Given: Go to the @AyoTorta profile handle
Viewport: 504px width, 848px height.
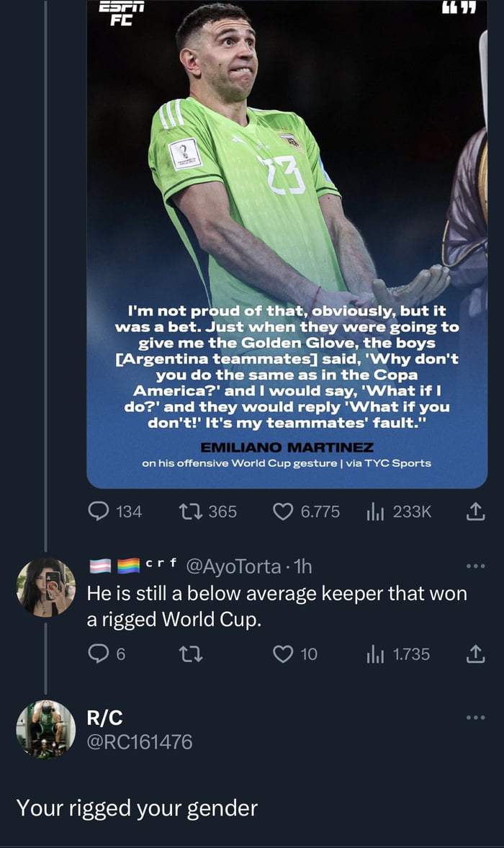Looking at the screenshot, I should point(233,567).
